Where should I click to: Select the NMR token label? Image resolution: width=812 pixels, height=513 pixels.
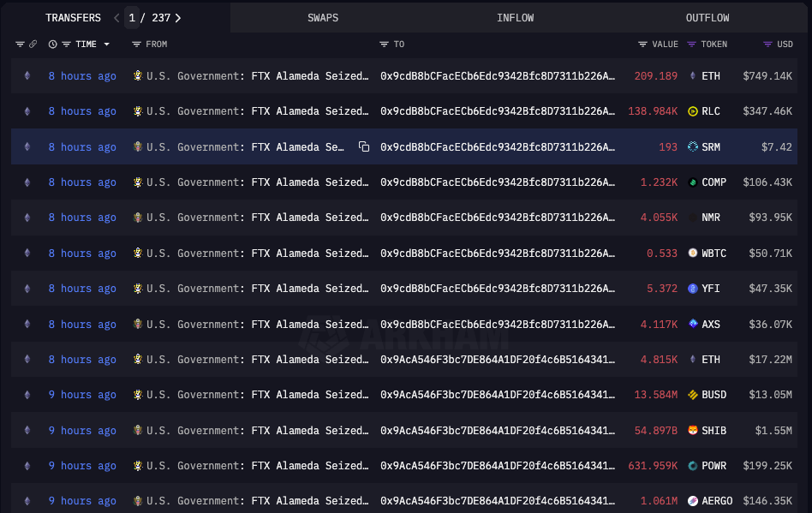[711, 218]
